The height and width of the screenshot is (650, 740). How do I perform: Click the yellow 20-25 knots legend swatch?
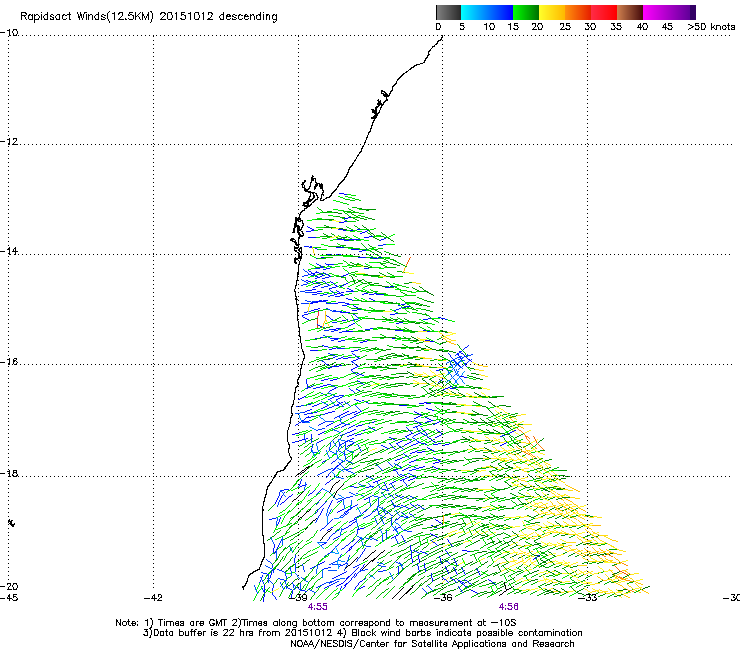[552, 12]
